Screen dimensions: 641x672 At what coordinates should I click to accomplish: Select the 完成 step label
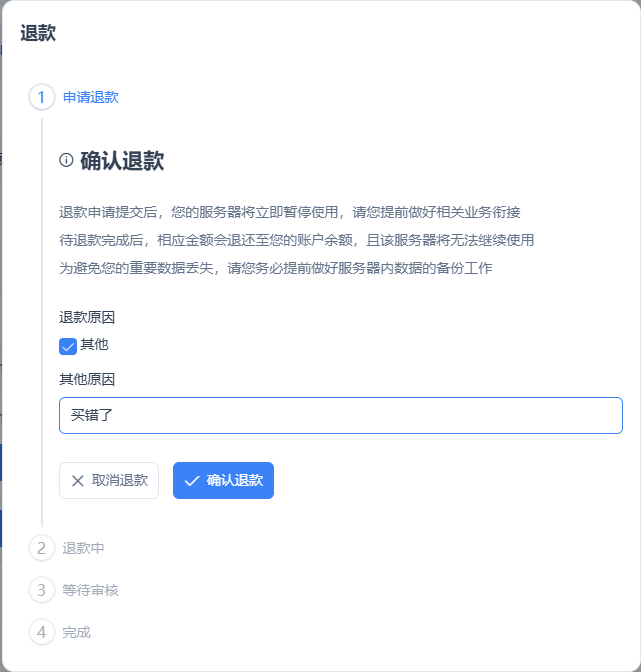pyautogui.click(x=76, y=632)
